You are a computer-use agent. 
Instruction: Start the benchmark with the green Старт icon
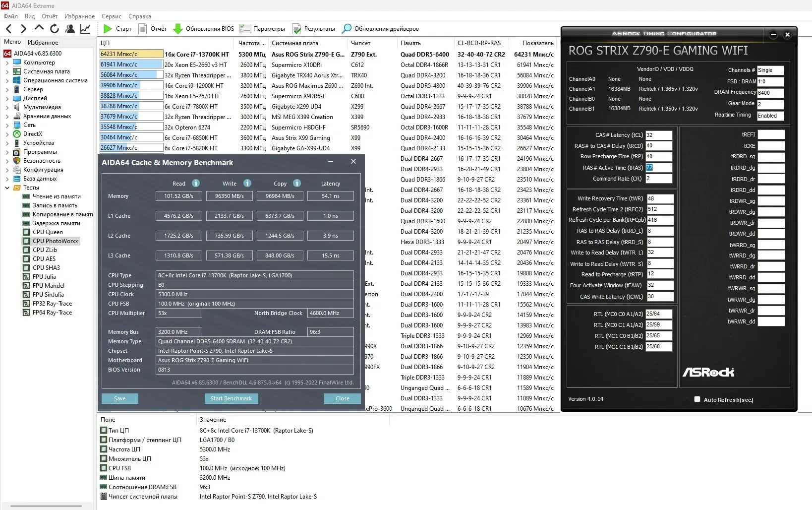point(108,29)
